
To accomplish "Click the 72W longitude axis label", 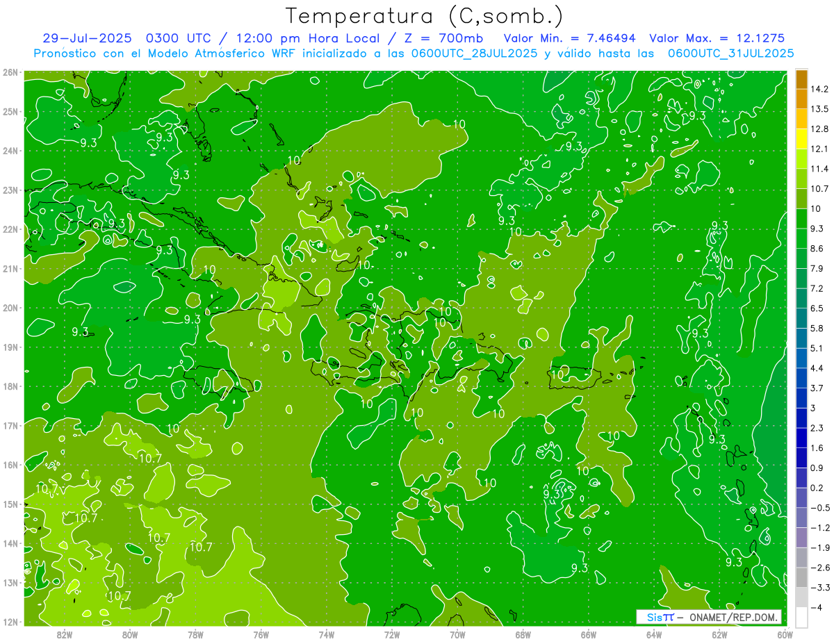I will coord(392,635).
